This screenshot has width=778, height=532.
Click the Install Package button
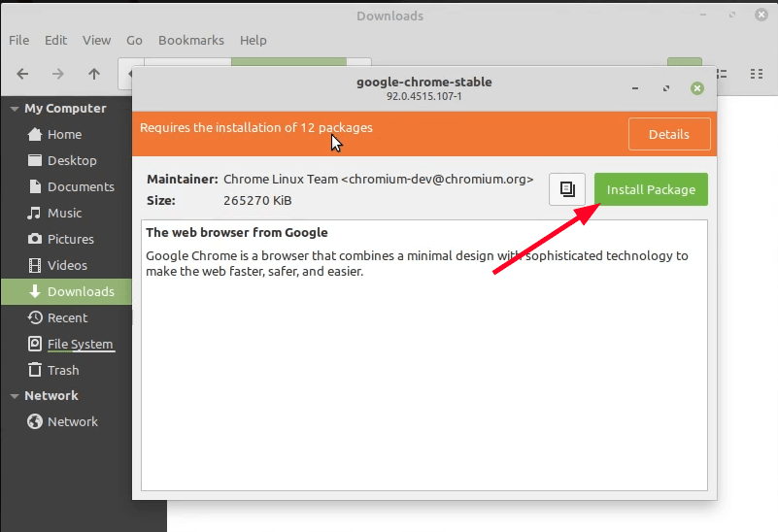[651, 190]
